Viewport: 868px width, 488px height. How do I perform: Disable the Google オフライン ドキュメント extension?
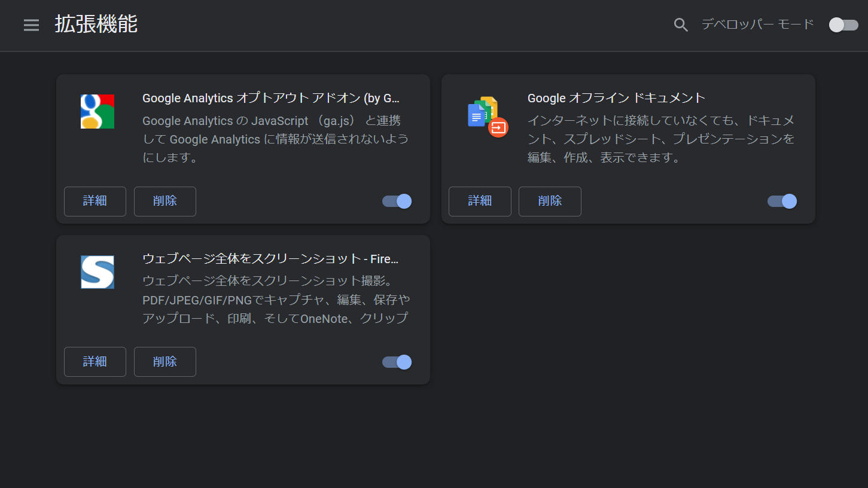tap(781, 201)
